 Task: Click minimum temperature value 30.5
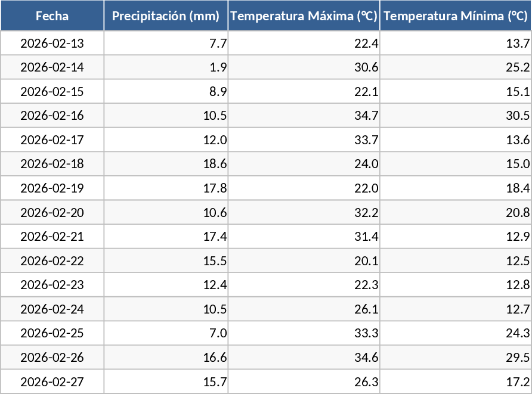(518, 116)
